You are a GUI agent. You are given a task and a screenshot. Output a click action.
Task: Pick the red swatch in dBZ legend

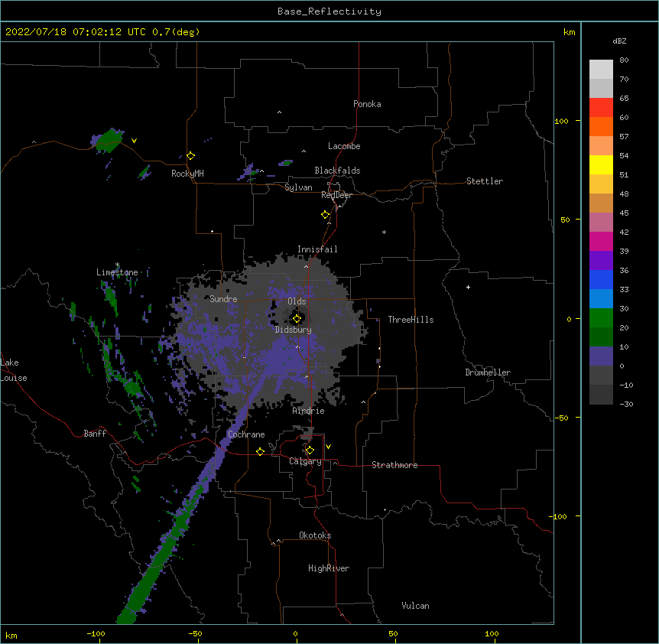pos(601,108)
